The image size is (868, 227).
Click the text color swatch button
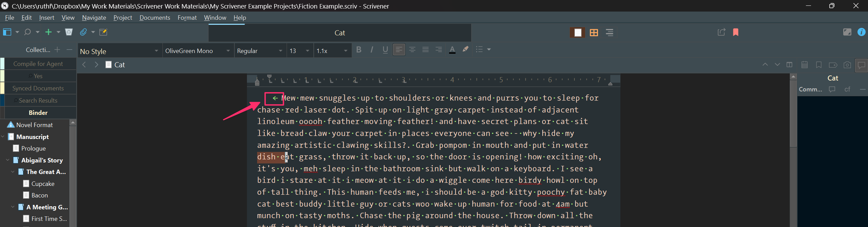point(452,50)
